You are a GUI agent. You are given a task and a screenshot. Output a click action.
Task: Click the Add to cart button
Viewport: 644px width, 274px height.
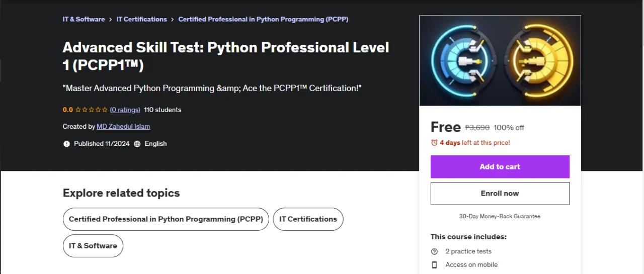(x=500, y=166)
